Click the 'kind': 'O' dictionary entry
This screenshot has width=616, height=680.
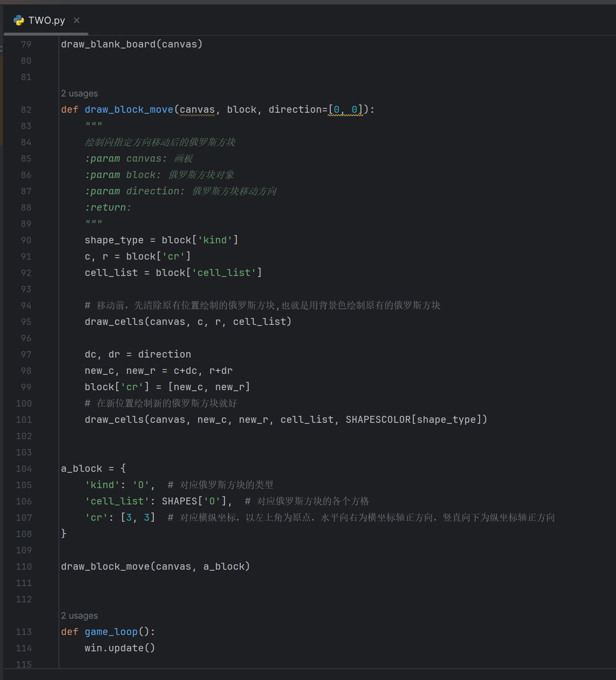tap(120, 485)
